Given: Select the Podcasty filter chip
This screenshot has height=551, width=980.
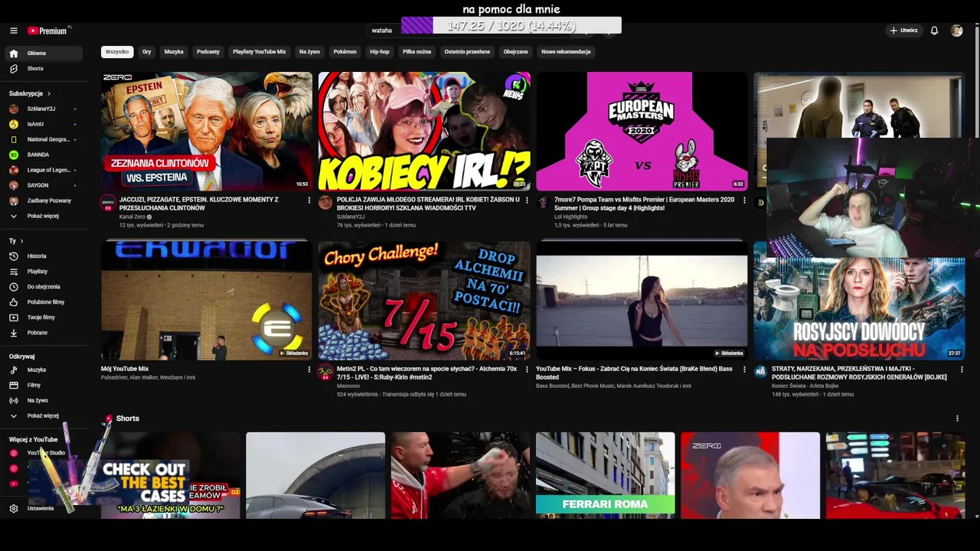Looking at the screenshot, I should (208, 52).
